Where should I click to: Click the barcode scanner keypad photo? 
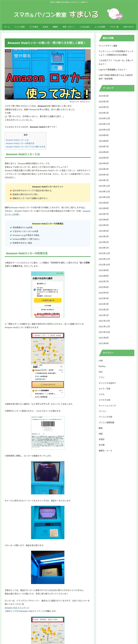[48, 522]
